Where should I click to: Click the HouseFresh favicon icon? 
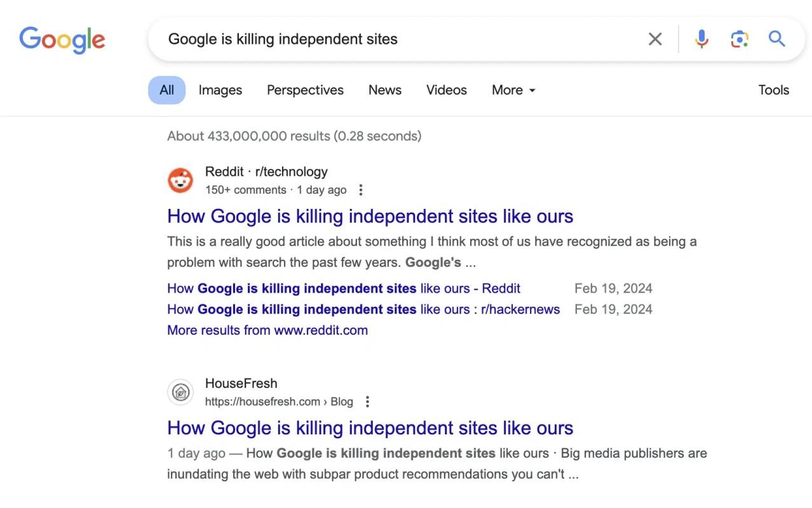tap(180, 392)
